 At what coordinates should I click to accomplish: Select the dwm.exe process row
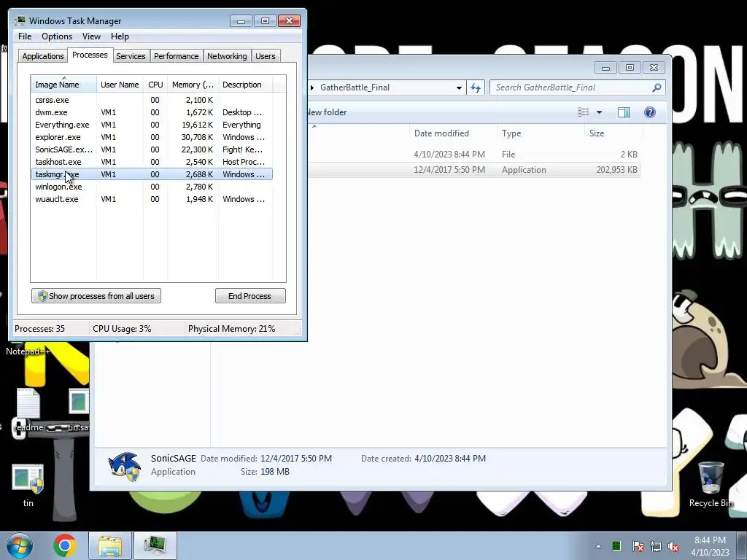[x=152, y=112]
